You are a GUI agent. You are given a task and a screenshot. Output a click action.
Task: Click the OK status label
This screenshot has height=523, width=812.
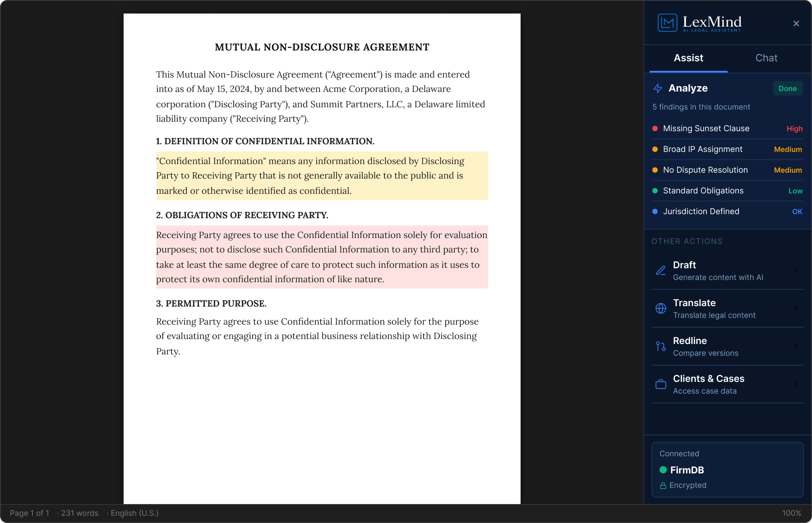click(x=797, y=211)
